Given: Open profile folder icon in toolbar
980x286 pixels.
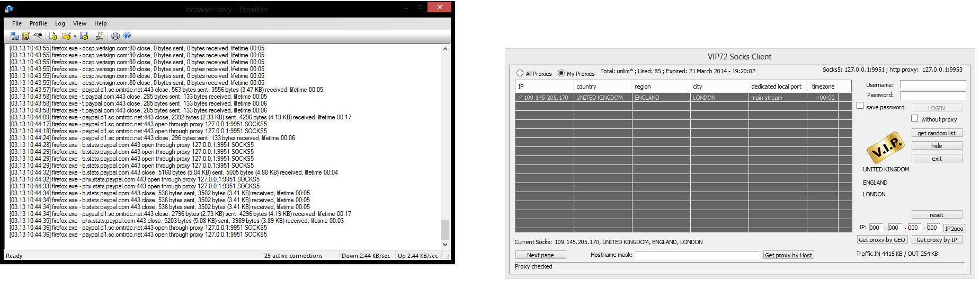Looking at the screenshot, I should pos(66,36).
